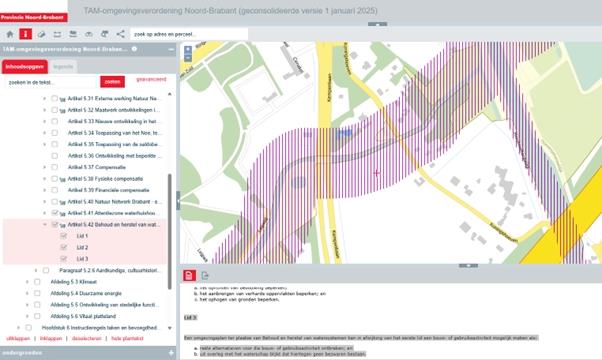Click the map/text pane splitter handle

(x=468, y=266)
